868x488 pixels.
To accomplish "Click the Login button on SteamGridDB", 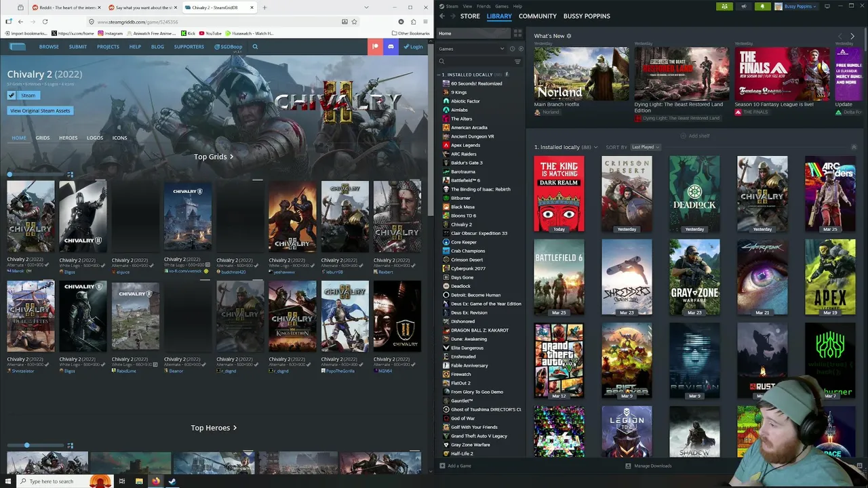I will [413, 47].
